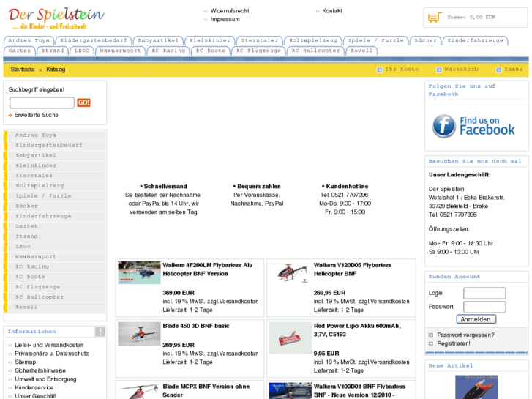Go to Katalog breadcrumb

coord(56,70)
